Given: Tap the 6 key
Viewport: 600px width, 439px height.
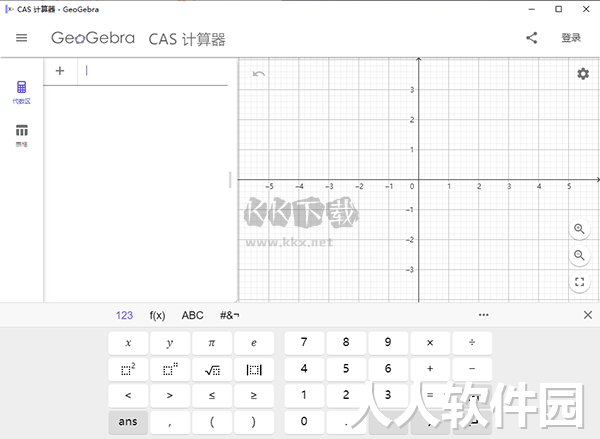Looking at the screenshot, I should [x=388, y=369].
